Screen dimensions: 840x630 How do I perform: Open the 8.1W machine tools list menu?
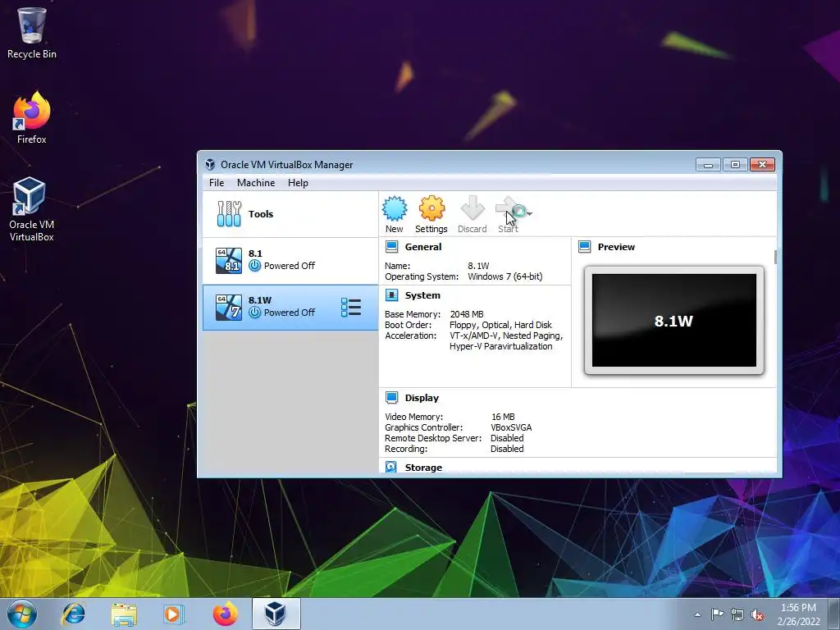[x=351, y=308]
